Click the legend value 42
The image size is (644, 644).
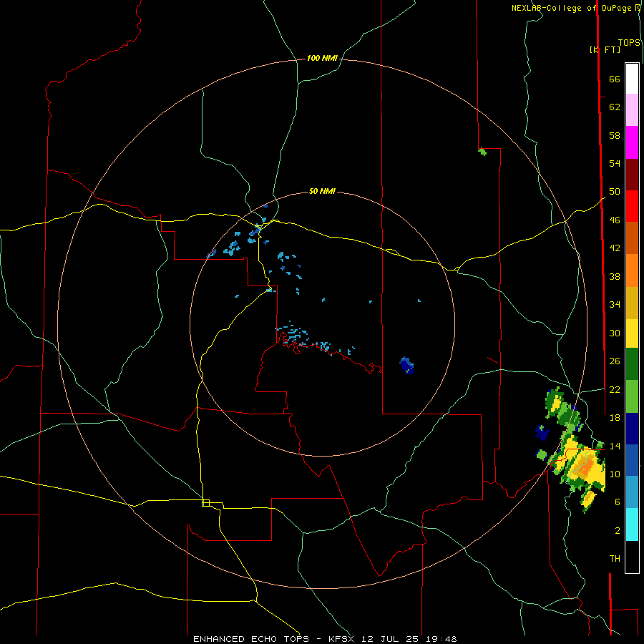(x=615, y=248)
